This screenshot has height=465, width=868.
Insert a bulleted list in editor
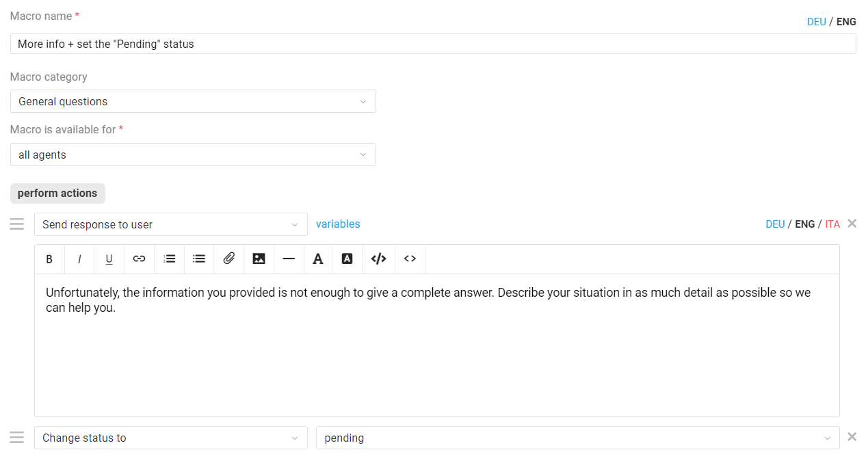click(x=199, y=259)
